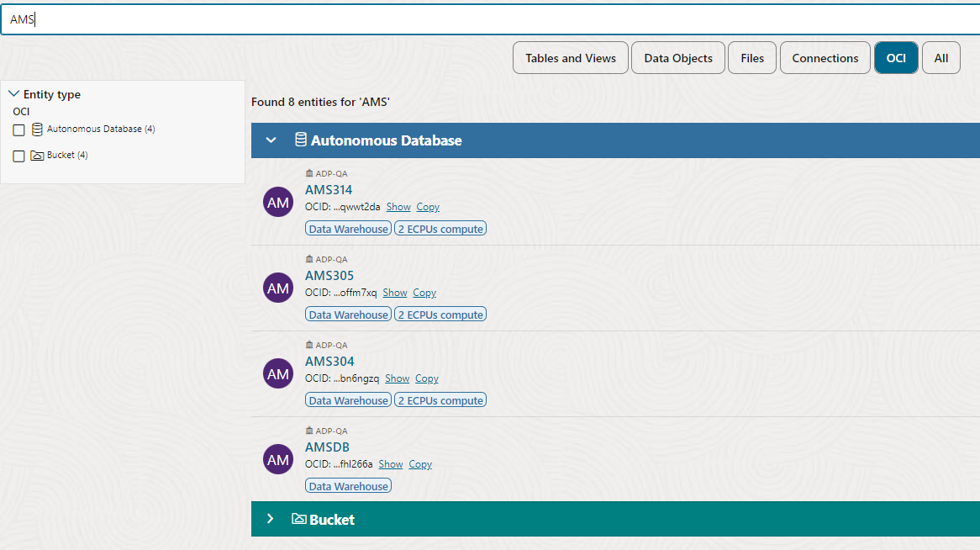The width and height of the screenshot is (980, 550).
Task: Check the Autonomous Database filter checkbox
Action: [x=18, y=129]
